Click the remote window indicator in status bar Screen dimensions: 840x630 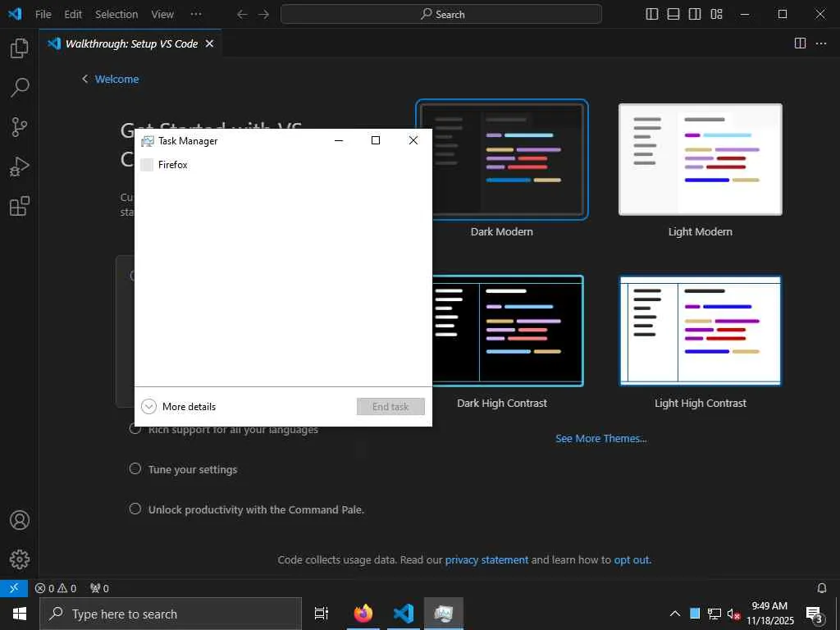[x=14, y=588]
